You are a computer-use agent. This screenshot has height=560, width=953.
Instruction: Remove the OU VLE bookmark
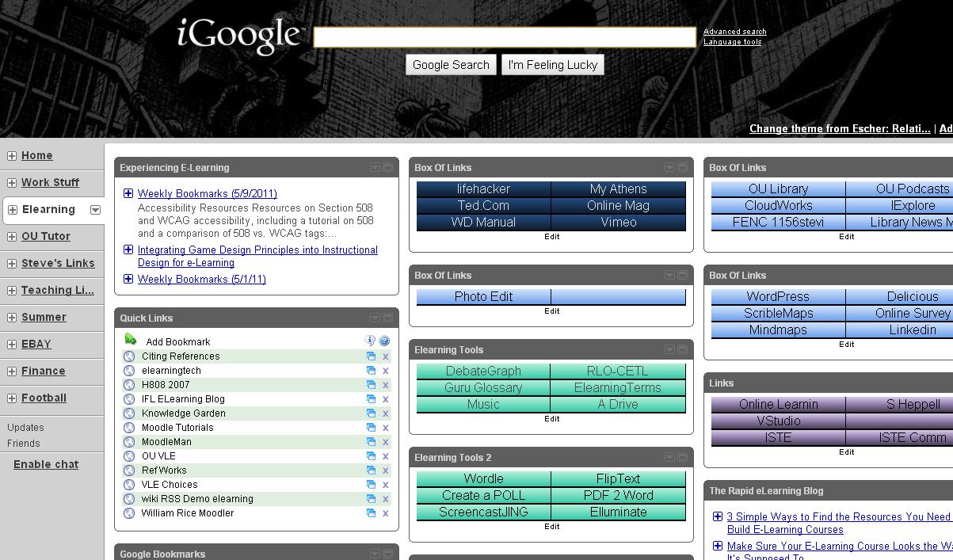click(x=386, y=456)
